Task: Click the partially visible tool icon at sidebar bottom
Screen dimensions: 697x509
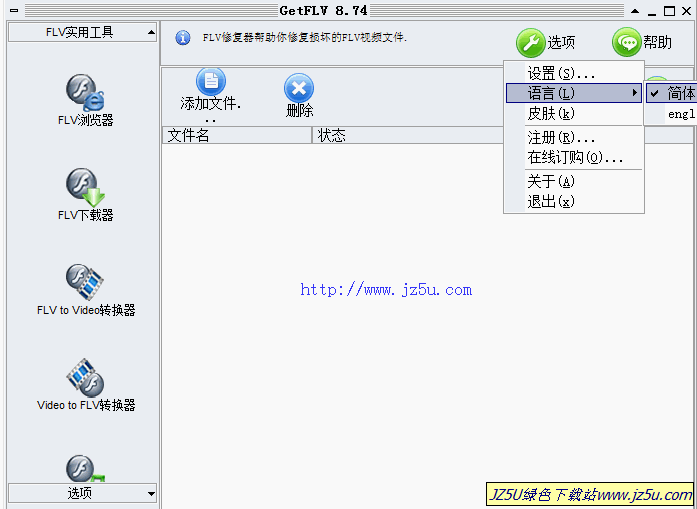Action: (85, 468)
